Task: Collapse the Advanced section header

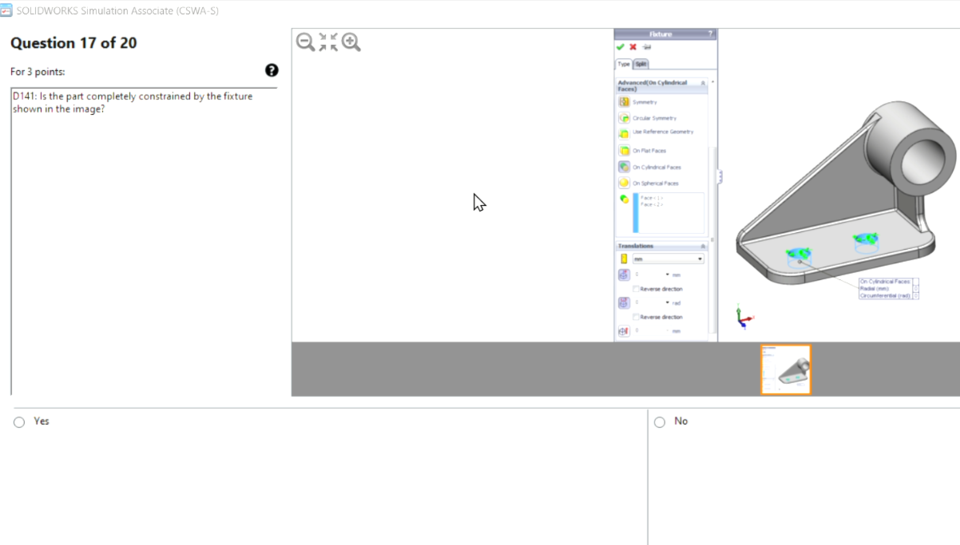Action: tap(703, 83)
